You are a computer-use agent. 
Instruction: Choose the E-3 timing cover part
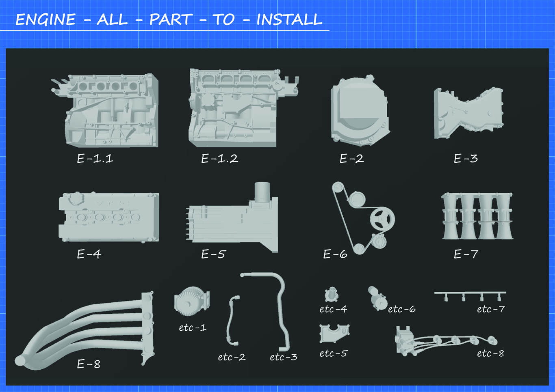(468, 113)
